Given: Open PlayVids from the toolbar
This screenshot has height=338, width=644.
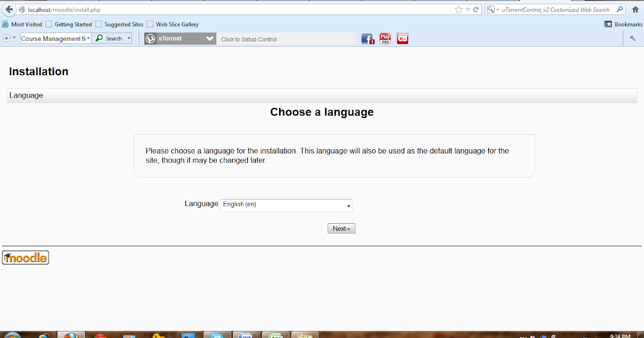Looking at the screenshot, I should click(385, 38).
